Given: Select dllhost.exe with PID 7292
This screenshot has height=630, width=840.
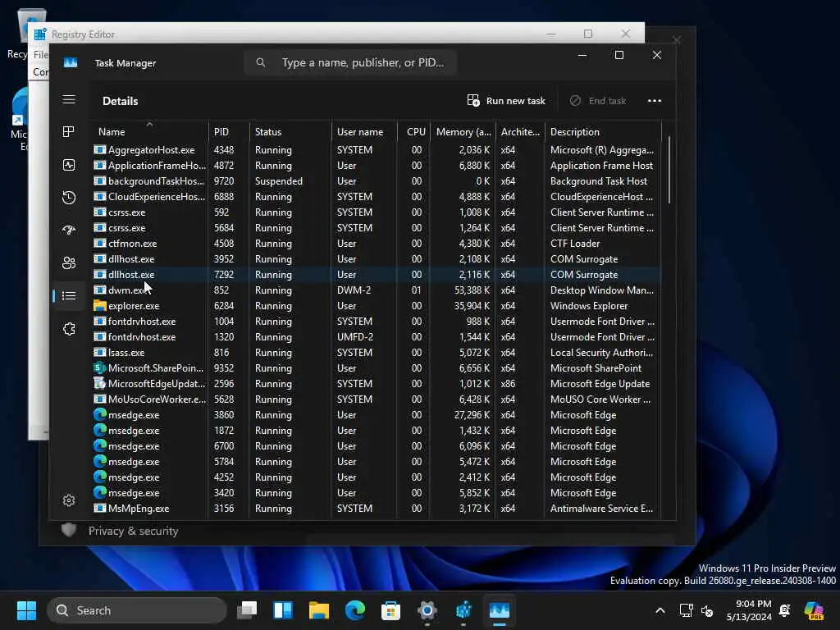Looking at the screenshot, I should 376,274.
